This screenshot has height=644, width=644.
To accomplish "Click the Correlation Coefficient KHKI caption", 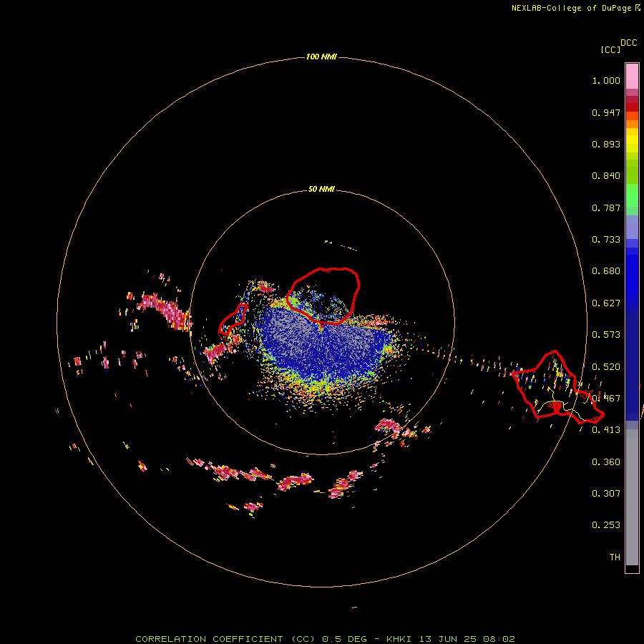I will pos(325,639).
